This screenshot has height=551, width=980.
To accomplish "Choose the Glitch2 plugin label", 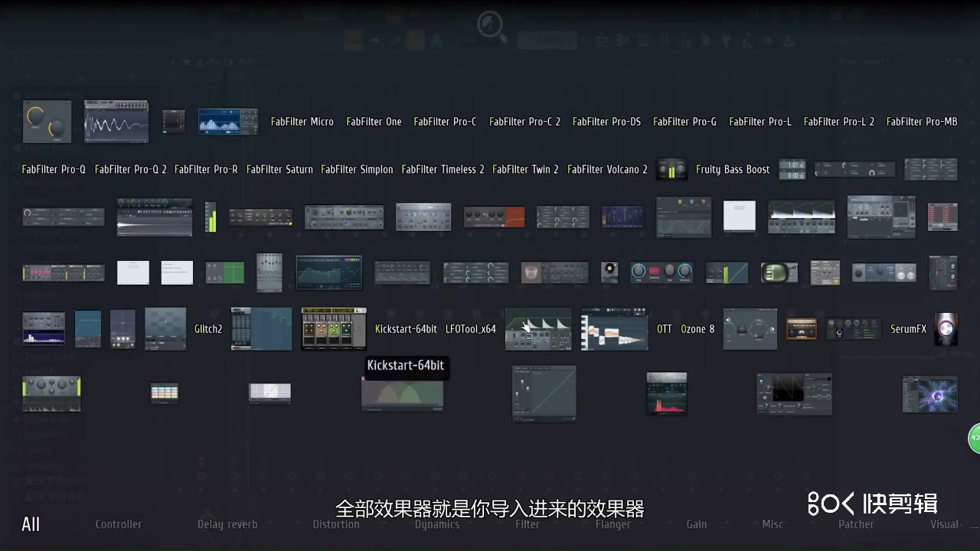I will [208, 329].
